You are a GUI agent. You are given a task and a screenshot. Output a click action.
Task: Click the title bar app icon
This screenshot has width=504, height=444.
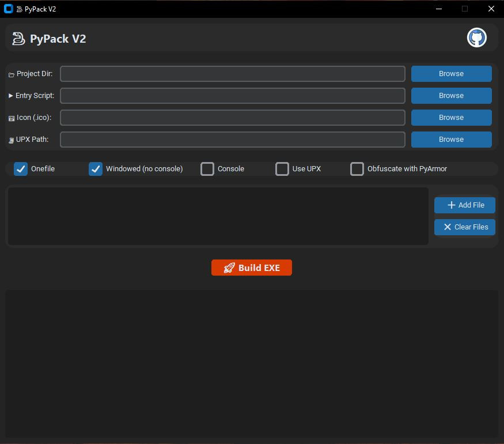click(9, 9)
